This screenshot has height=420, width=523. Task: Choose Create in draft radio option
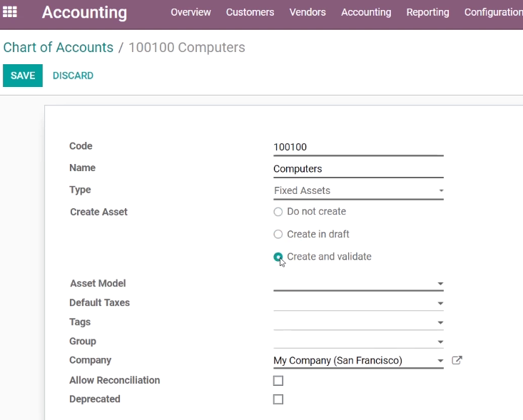(278, 235)
